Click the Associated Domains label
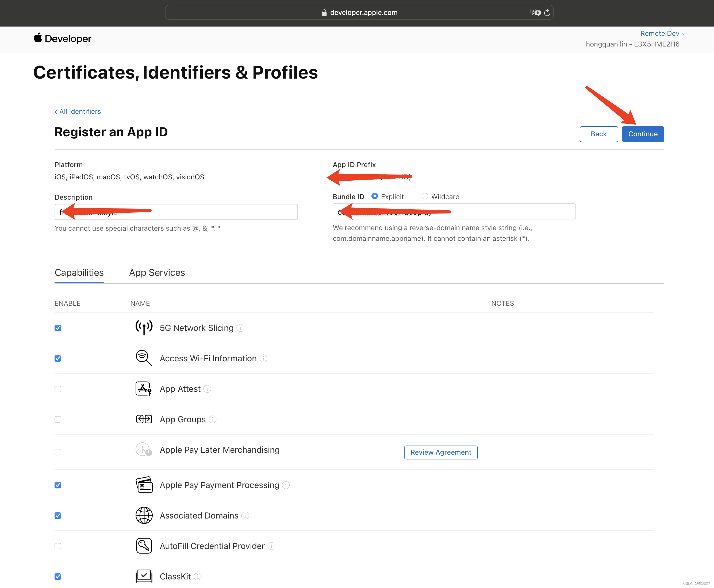Viewport: 714px width, 588px height. (199, 516)
